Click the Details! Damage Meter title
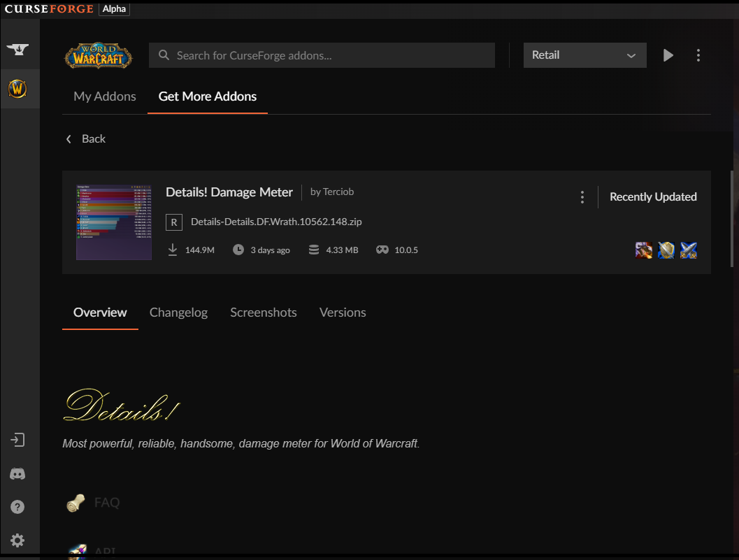Viewport: 739px width, 560px height. click(x=229, y=192)
